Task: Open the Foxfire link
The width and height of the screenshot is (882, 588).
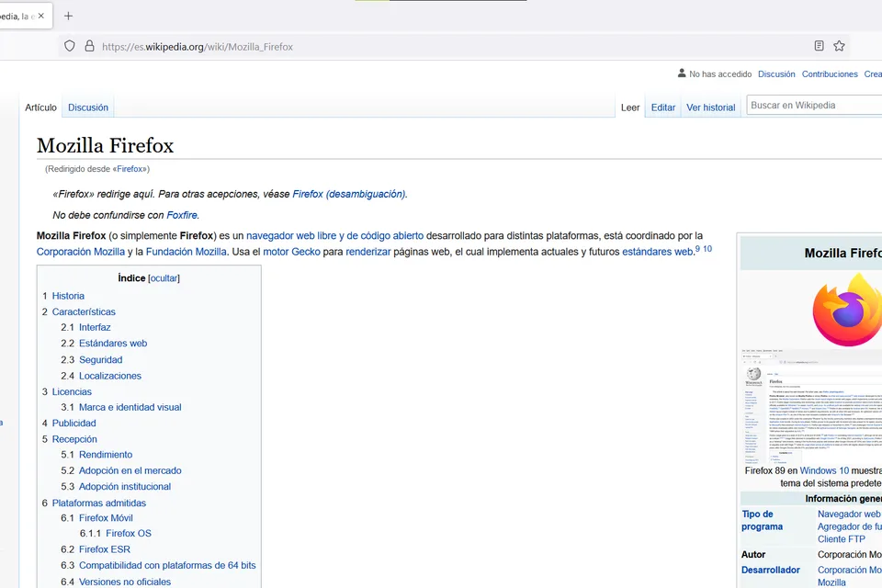Action: coord(182,215)
